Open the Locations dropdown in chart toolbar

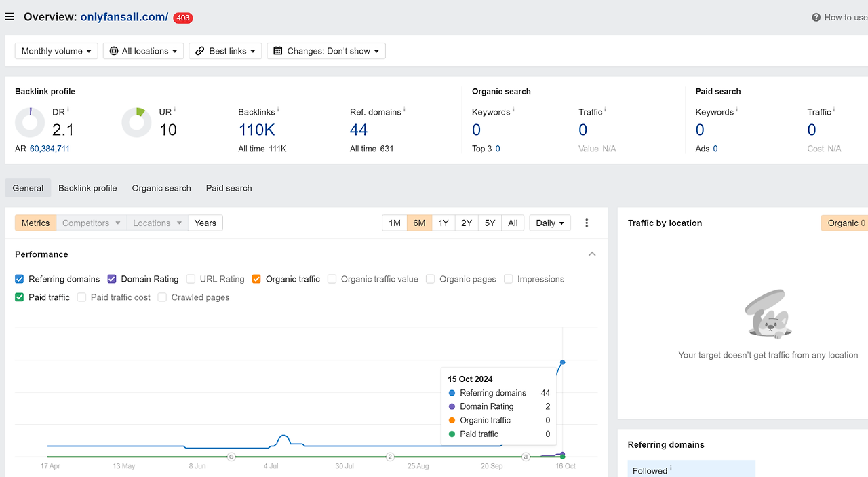coord(157,223)
